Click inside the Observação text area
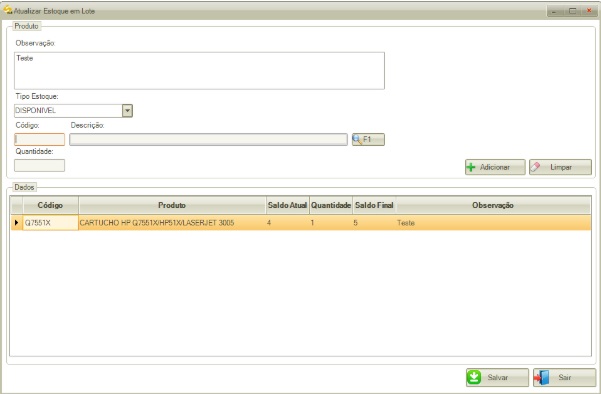The height and width of the screenshot is (394, 601). click(199, 71)
